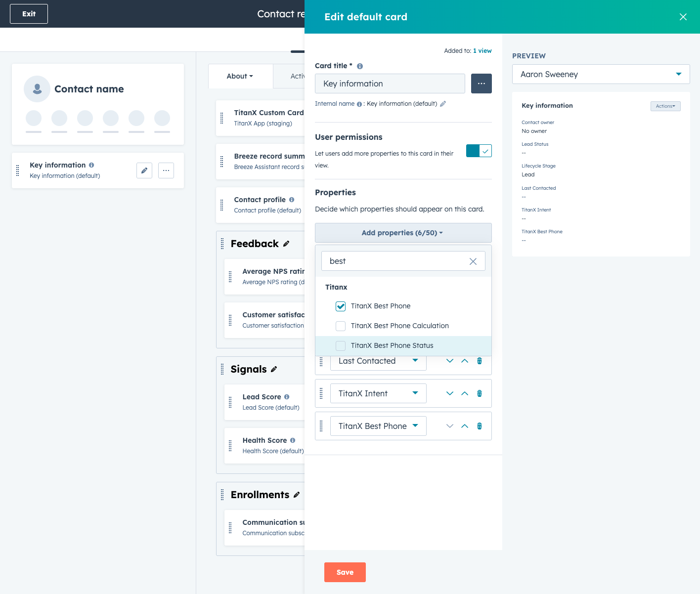Grab drag handle of Last Contacted row
This screenshot has height=594, width=700.
pos(321,361)
